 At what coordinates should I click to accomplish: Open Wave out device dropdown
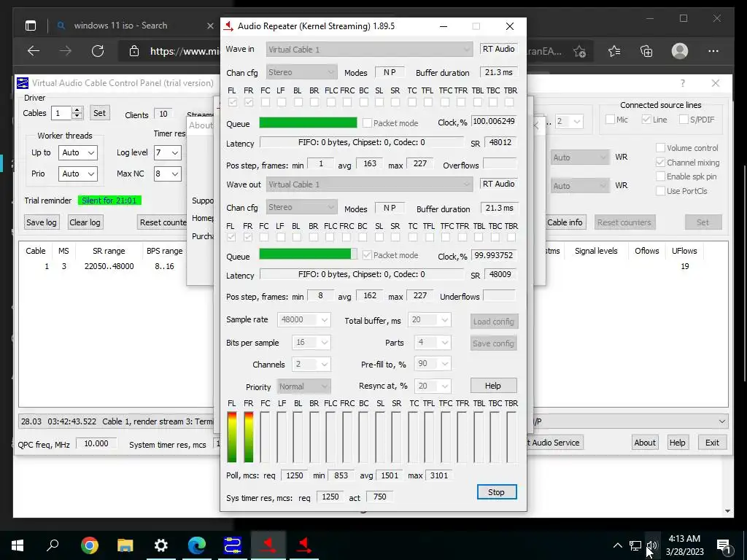(369, 184)
